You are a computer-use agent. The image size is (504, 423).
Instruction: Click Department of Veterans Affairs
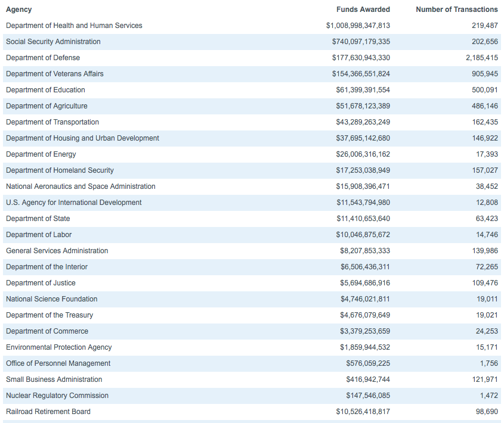(x=55, y=74)
